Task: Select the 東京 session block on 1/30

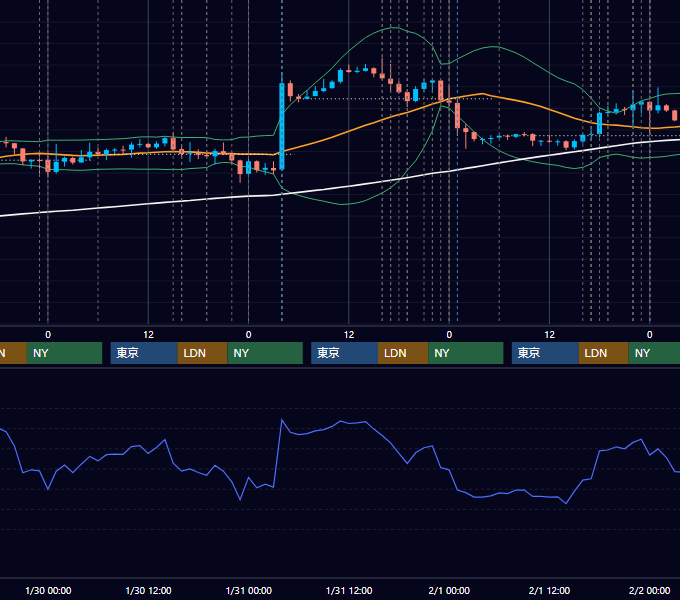Action: pos(144,353)
